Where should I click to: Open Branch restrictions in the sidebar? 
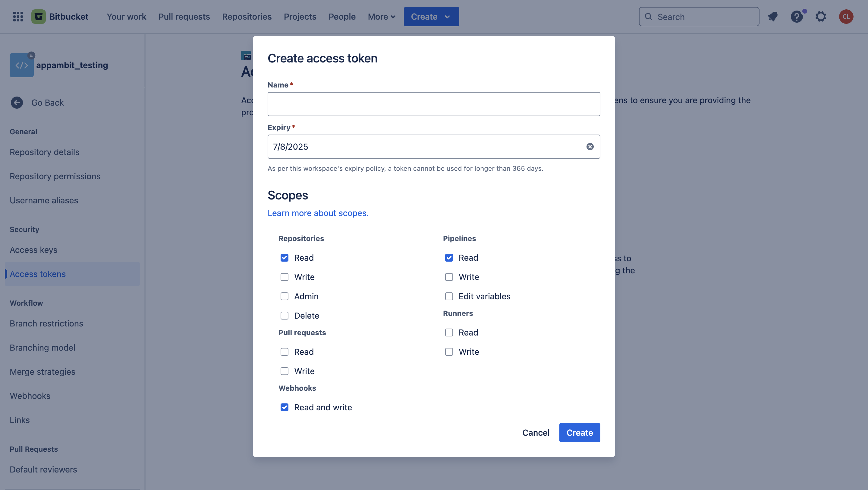coord(46,323)
